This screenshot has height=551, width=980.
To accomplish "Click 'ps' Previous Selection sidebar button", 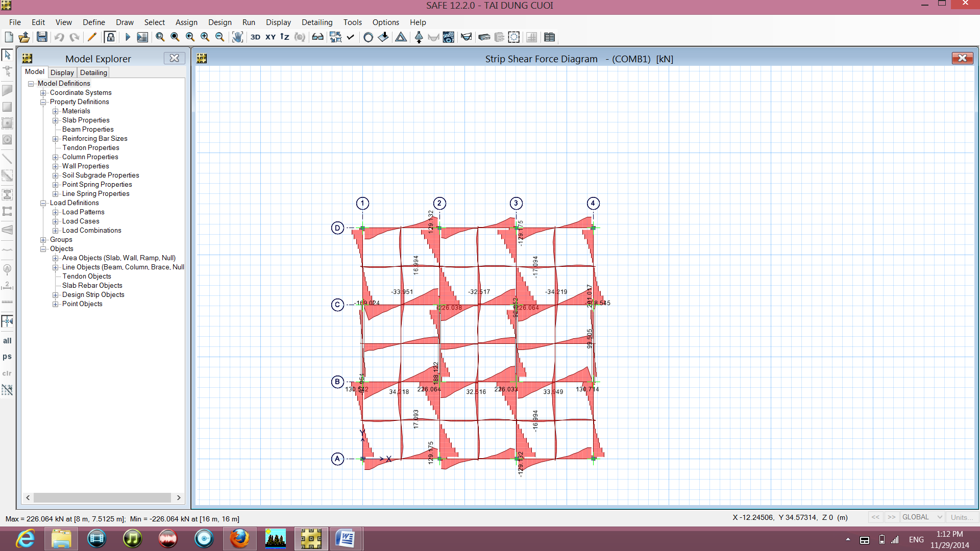I will (x=7, y=357).
